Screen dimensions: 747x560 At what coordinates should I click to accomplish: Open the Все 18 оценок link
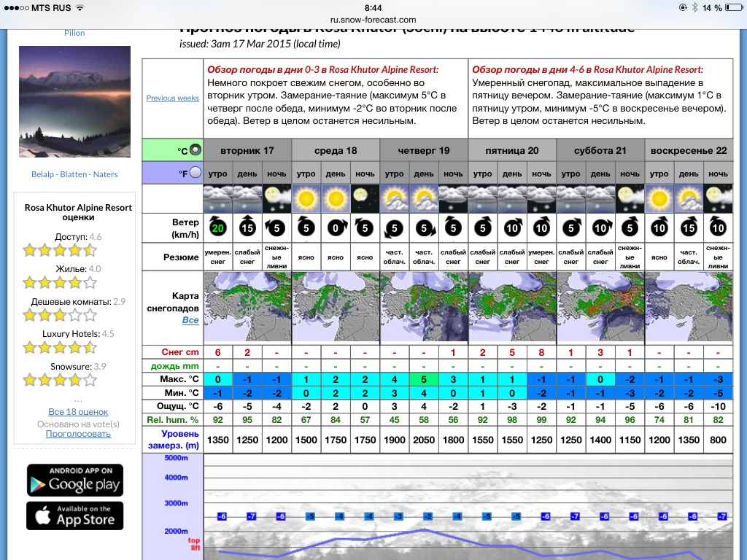click(x=78, y=412)
